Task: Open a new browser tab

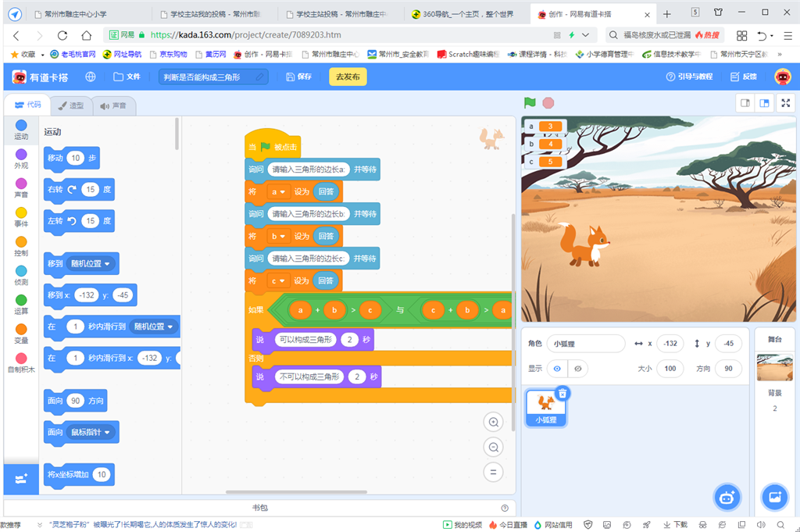Action: point(667,14)
